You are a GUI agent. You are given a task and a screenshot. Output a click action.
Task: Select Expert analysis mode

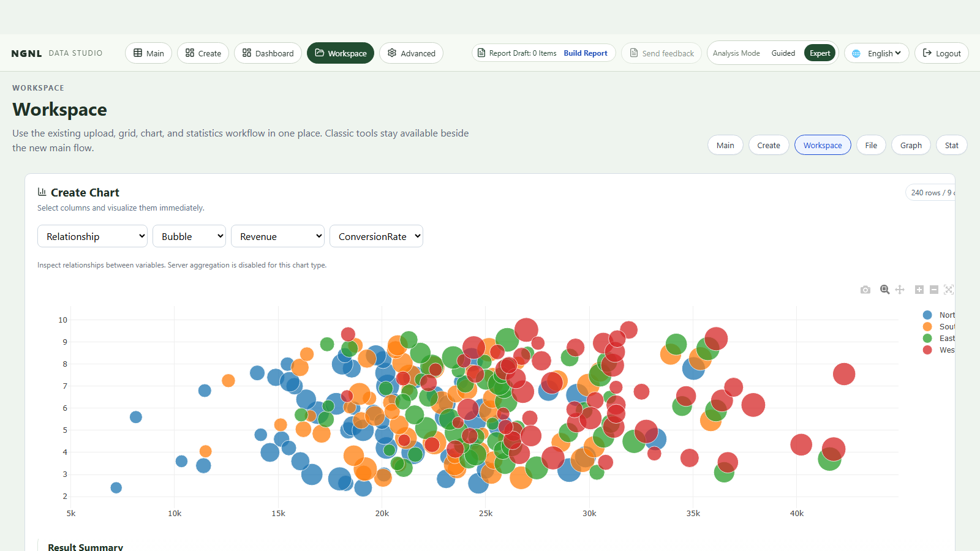click(x=820, y=53)
